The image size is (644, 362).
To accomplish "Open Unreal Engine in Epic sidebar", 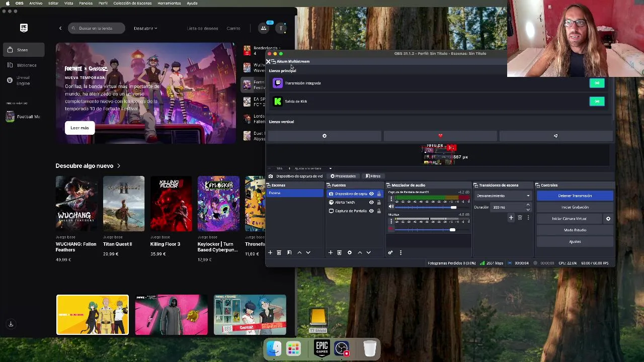I will tap(23, 80).
